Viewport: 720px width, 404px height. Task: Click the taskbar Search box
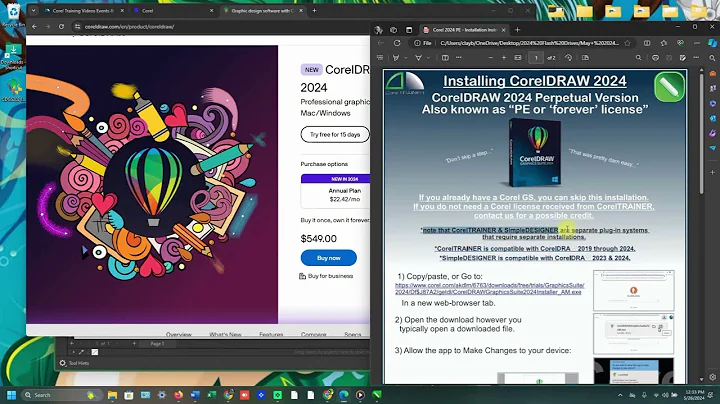pyautogui.click(x=60, y=395)
